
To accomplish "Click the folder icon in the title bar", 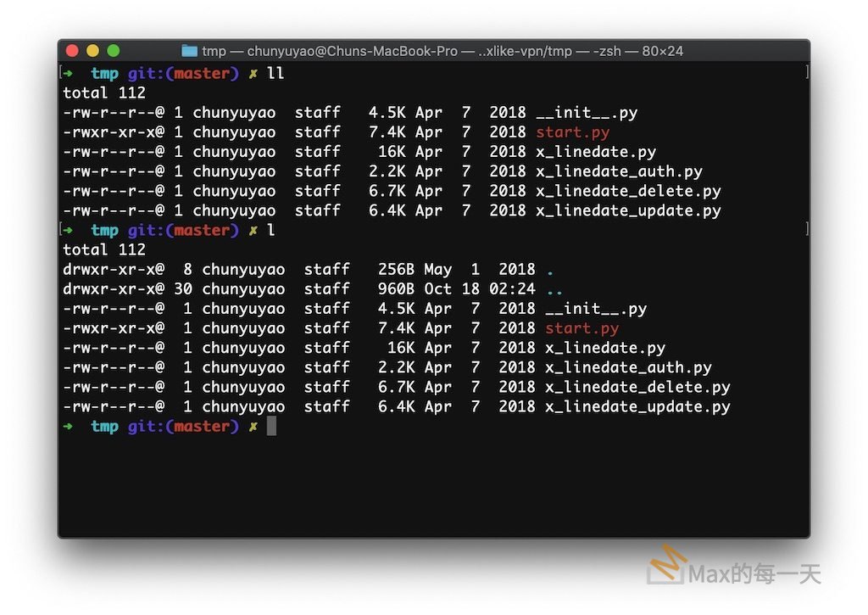I will 189,51.
